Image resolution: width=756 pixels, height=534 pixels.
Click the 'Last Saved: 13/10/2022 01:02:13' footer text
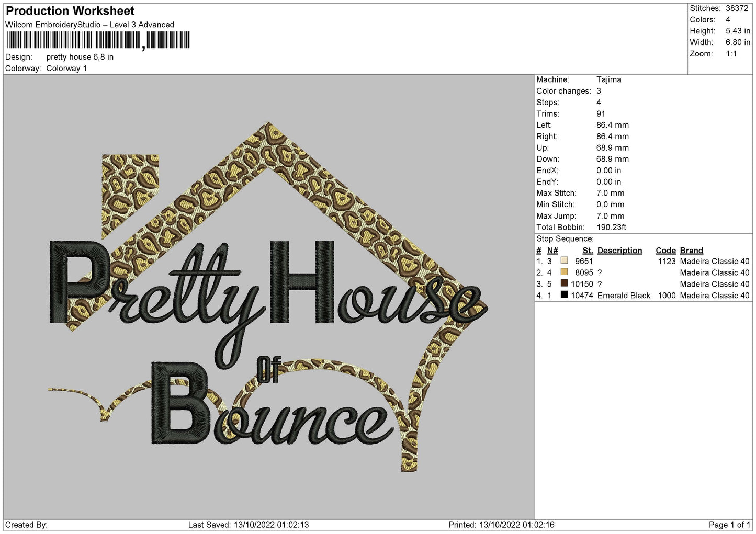pyautogui.click(x=249, y=525)
